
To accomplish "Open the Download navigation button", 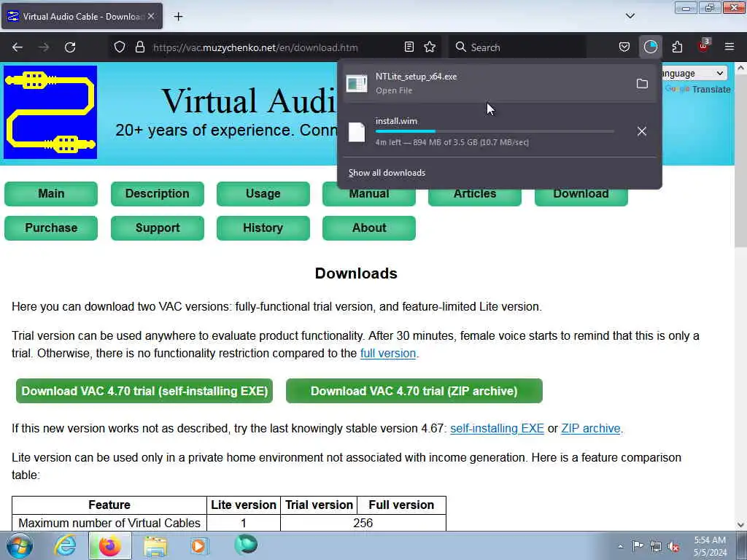I will [x=581, y=197].
